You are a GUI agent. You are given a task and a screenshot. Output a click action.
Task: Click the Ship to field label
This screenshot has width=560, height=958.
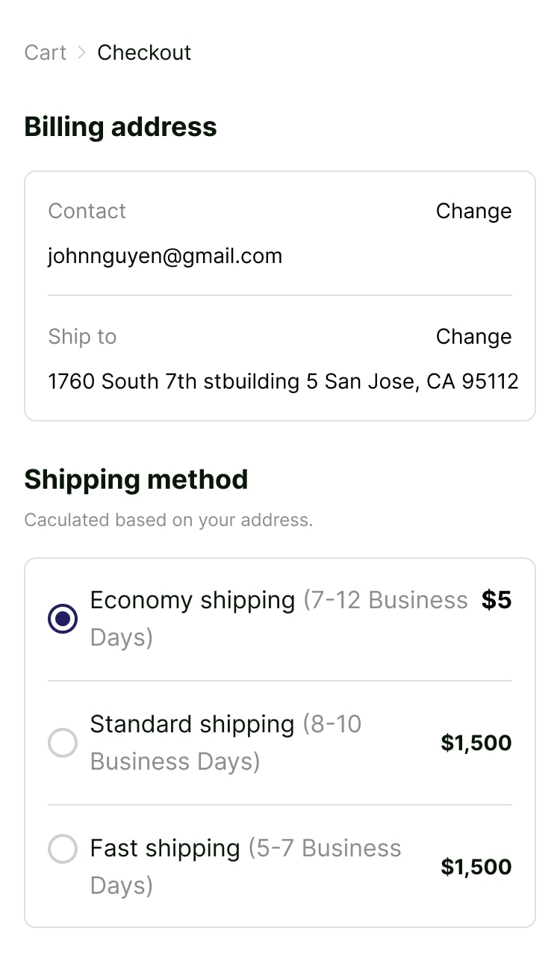(82, 337)
